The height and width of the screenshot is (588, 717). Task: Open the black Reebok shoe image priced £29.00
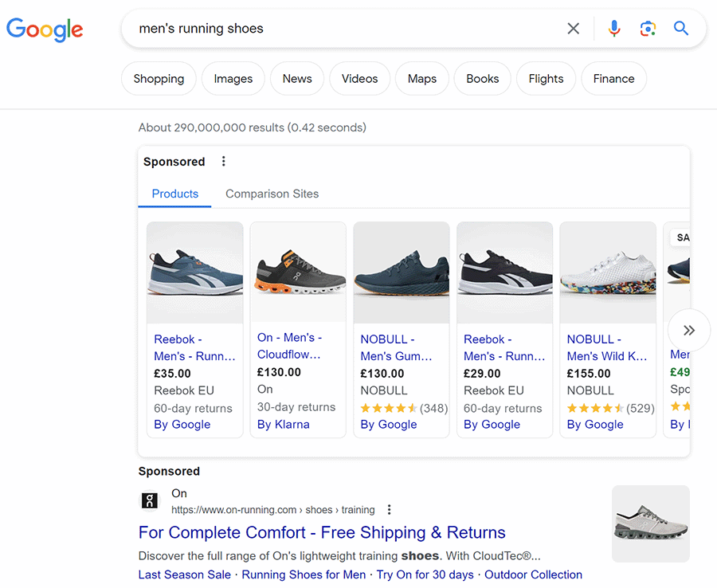[x=505, y=272]
